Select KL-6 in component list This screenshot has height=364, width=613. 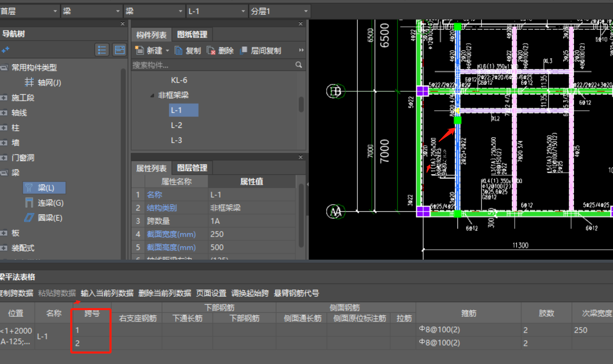pyautogui.click(x=179, y=80)
